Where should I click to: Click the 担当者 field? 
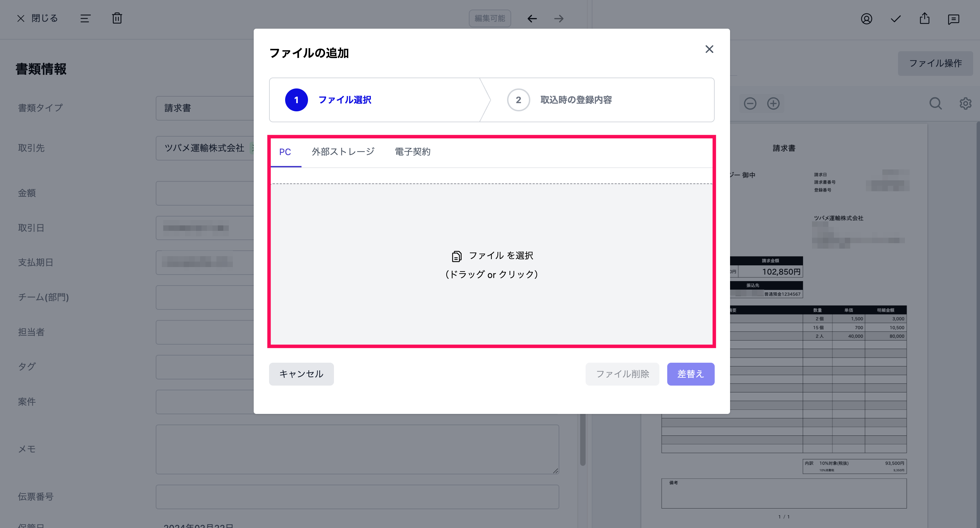tap(205, 332)
